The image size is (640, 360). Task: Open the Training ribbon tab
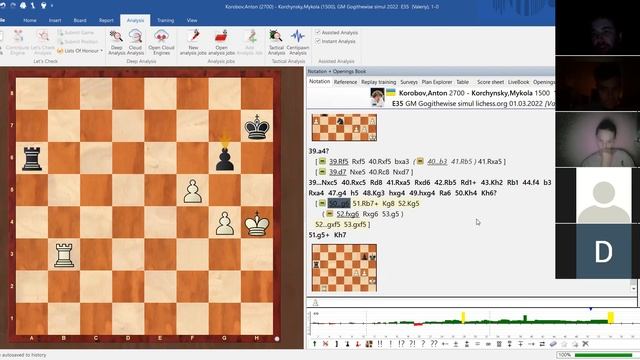(165, 20)
